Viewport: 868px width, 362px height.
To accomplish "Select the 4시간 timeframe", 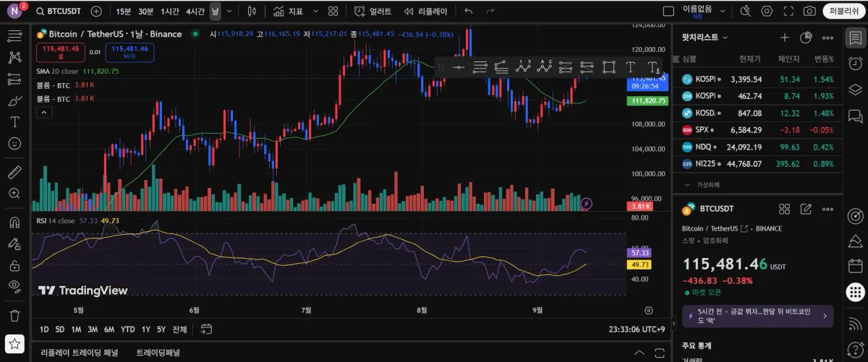I will tap(195, 12).
